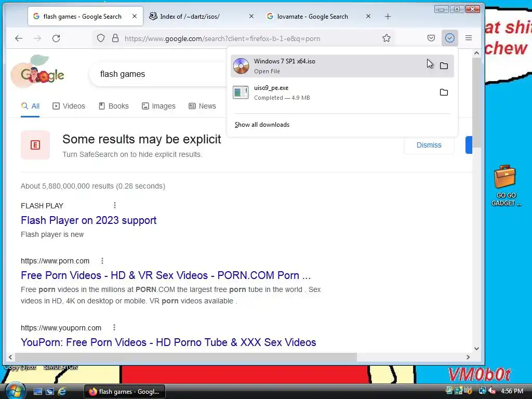Screen dimensions: 532x399
Task: Click the FLASH PLAY source label
Action: point(42,206)
